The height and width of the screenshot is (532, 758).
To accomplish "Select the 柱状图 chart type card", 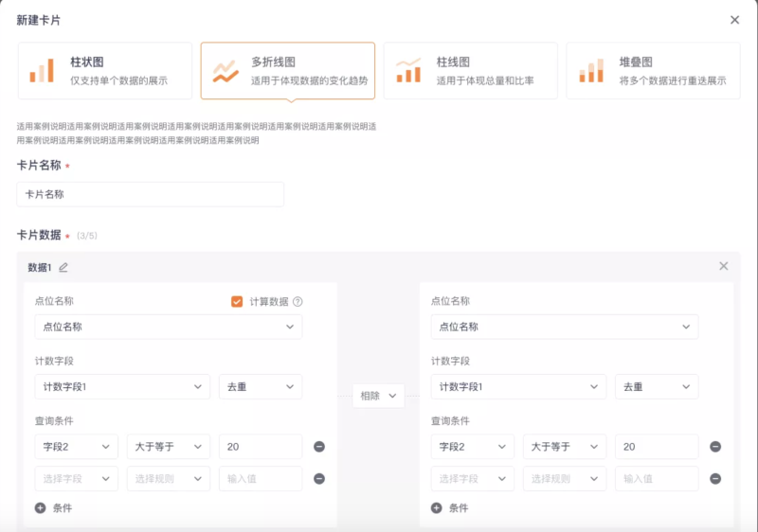I will pos(104,71).
